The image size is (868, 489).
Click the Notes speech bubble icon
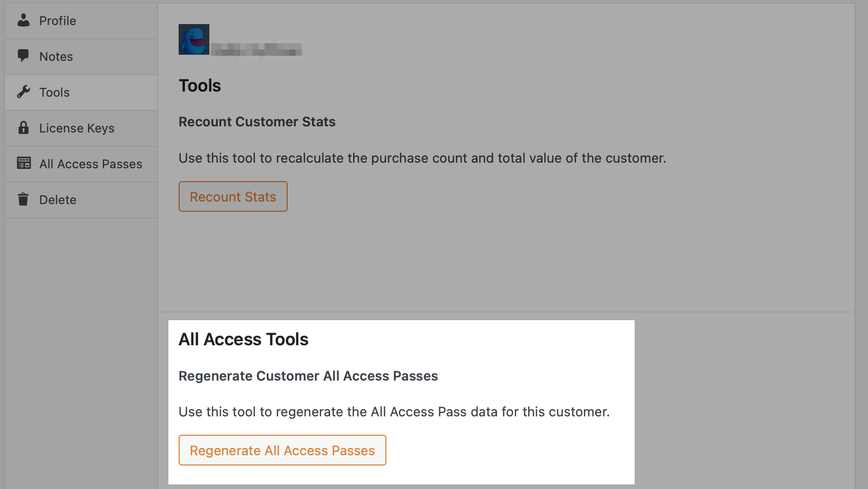pos(23,56)
